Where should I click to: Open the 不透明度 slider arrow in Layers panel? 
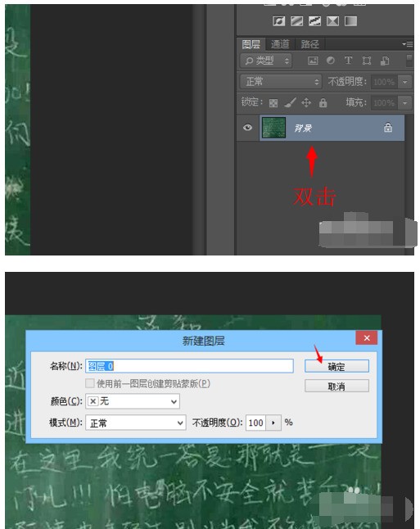pos(404,82)
